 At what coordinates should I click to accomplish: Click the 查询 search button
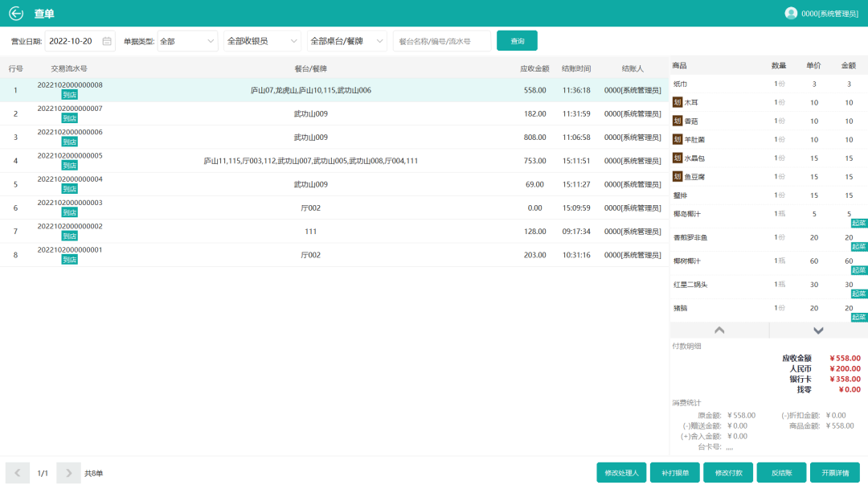(x=517, y=41)
